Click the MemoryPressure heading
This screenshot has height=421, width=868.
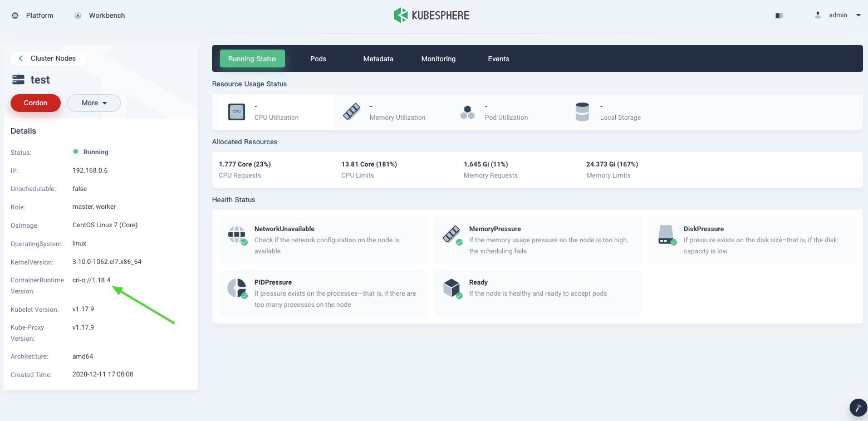tap(495, 229)
